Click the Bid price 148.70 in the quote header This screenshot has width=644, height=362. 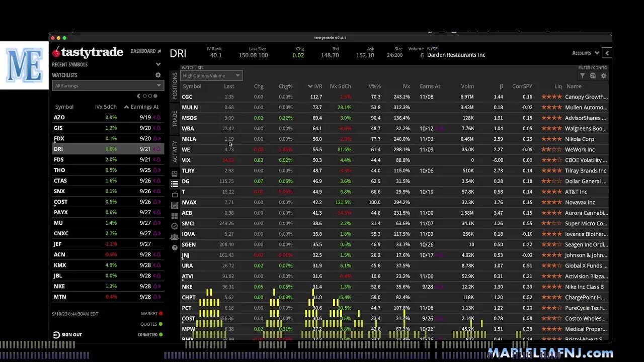[x=330, y=55]
